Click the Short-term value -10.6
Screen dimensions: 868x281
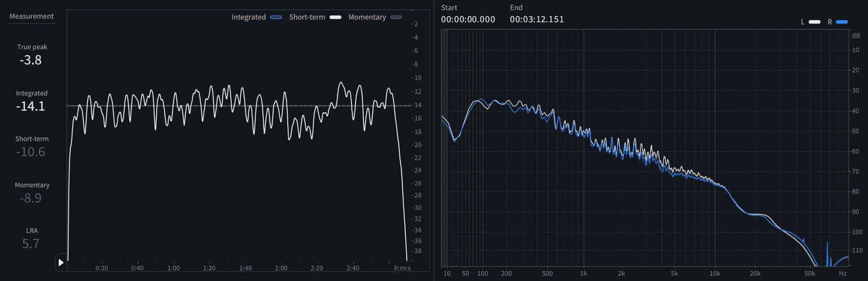(31, 152)
